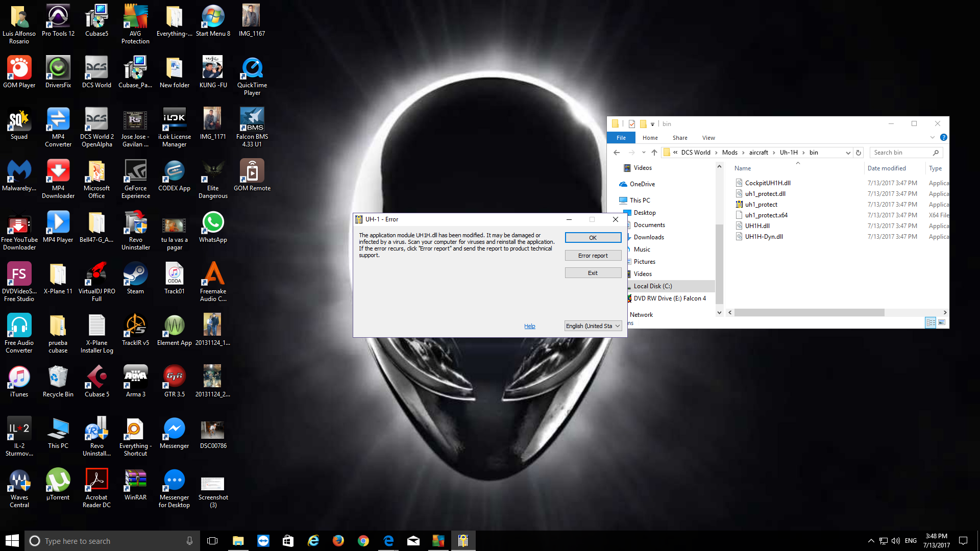The width and height of the screenshot is (980, 551).
Task: Select the aircraft breadcrumb segment
Action: tap(758, 153)
